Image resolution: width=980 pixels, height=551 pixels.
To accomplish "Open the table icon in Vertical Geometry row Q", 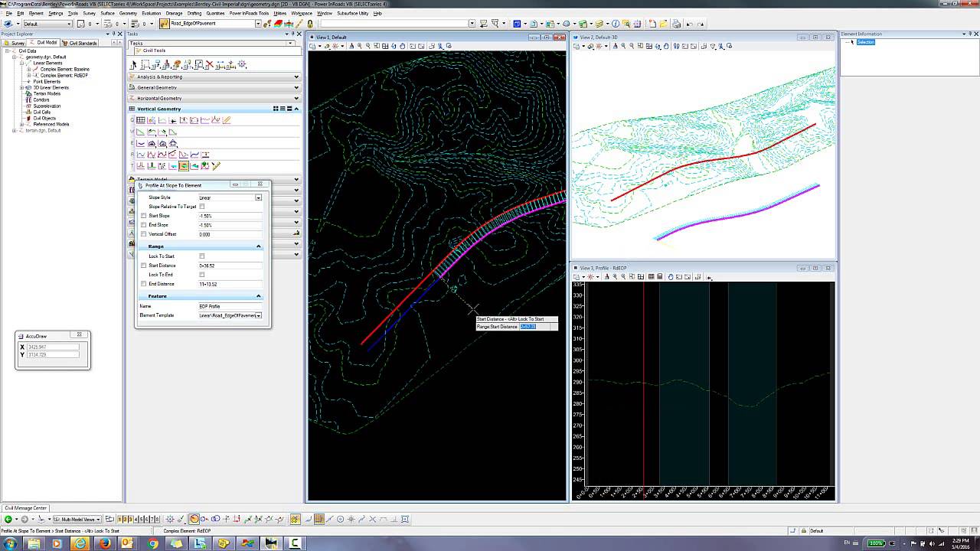I will tap(141, 120).
